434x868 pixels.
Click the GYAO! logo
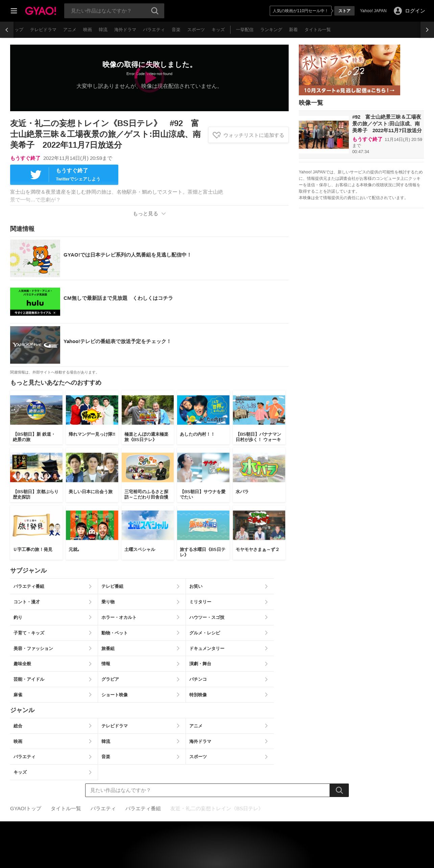[41, 11]
